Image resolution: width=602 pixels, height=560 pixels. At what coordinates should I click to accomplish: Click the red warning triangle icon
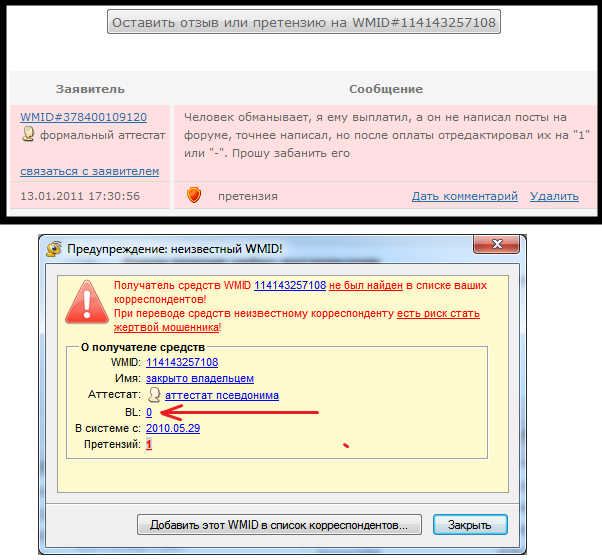coord(87,302)
